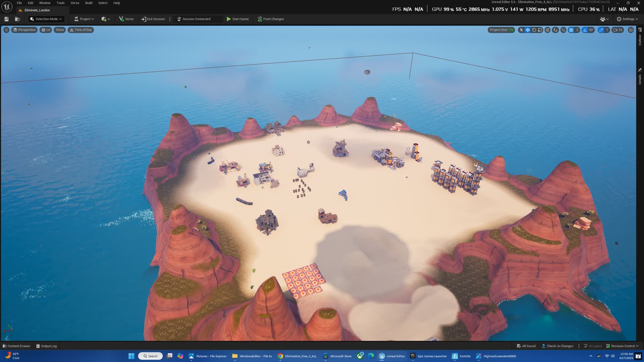
Task: Open the Selection Mode dropdown
Action: [x=46, y=19]
